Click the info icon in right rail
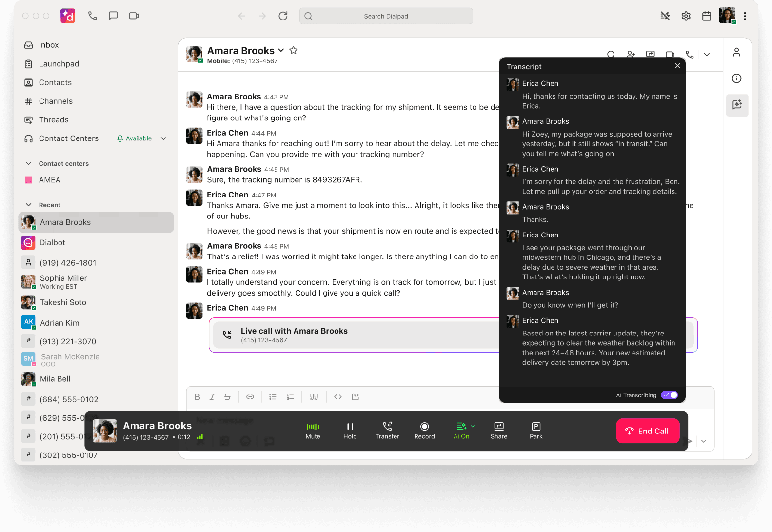The width and height of the screenshot is (772, 532). pos(737,79)
